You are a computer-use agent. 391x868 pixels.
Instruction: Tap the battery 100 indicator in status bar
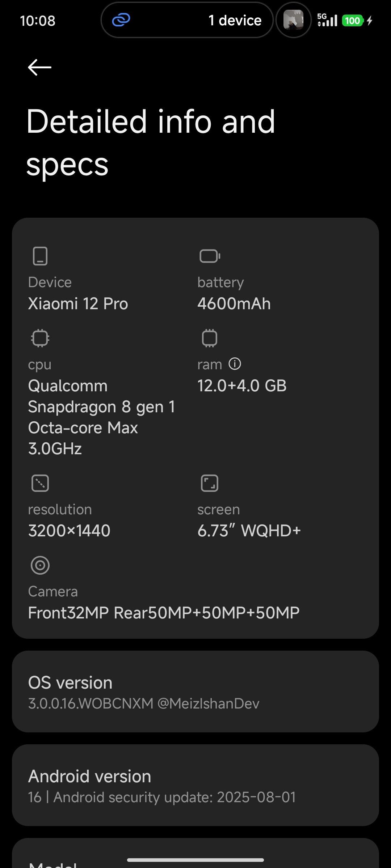[352, 21]
